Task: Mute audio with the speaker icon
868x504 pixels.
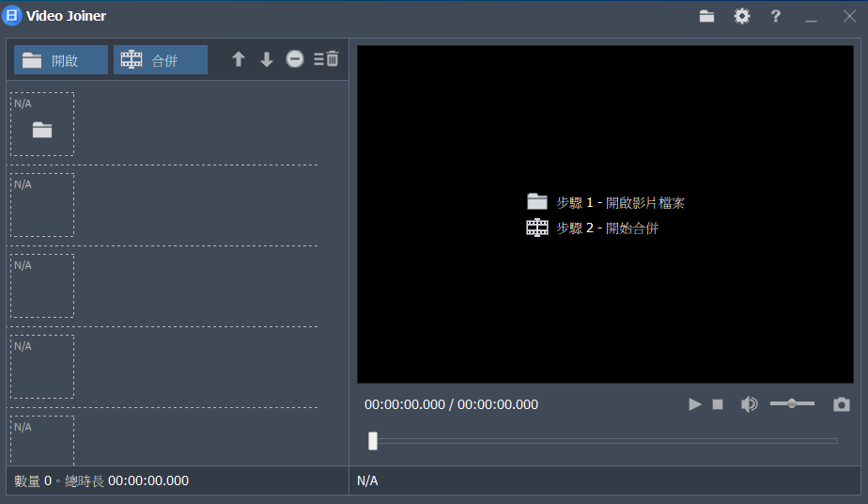Action: click(x=749, y=404)
